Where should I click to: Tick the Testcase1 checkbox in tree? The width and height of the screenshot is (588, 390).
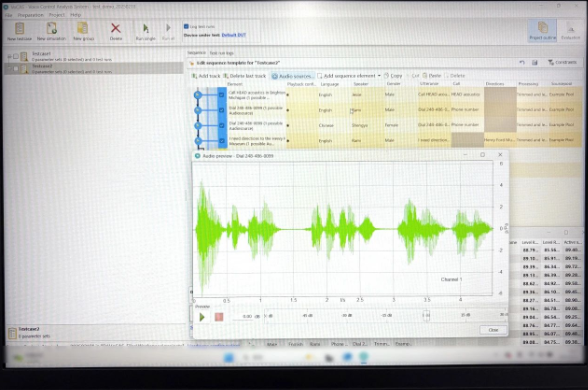[16, 56]
